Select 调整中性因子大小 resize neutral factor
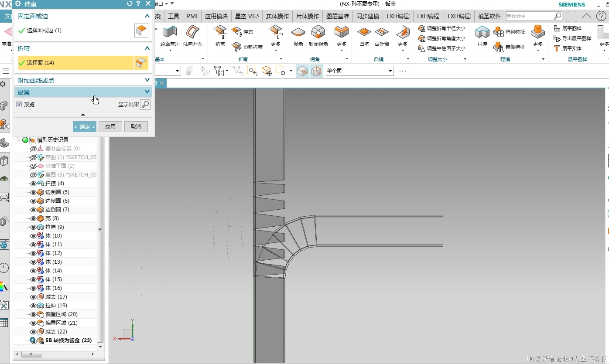 pos(441,48)
